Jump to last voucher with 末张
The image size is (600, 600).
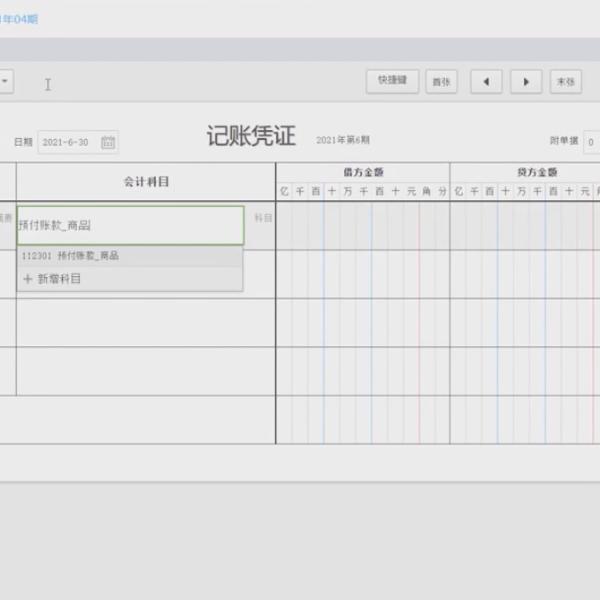click(x=565, y=82)
